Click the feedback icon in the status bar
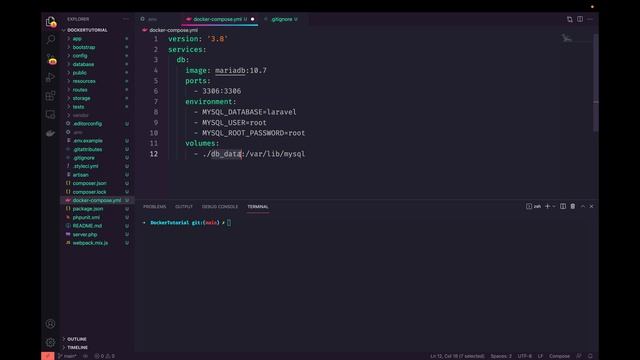640x360 pixels. click(579, 356)
